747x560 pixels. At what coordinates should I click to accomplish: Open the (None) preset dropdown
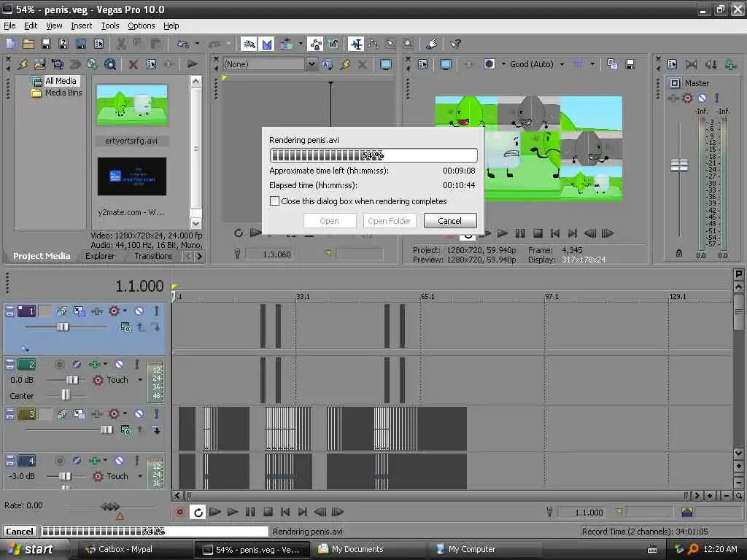pos(311,64)
